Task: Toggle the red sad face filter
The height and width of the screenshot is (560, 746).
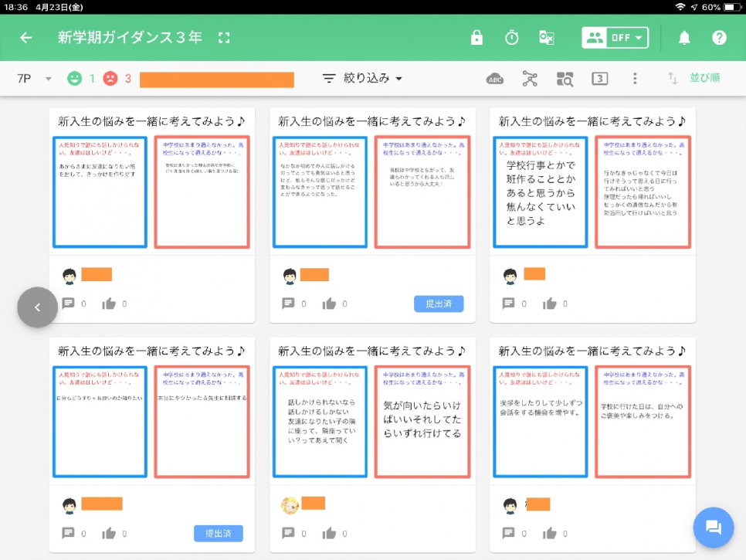Action: (x=110, y=79)
